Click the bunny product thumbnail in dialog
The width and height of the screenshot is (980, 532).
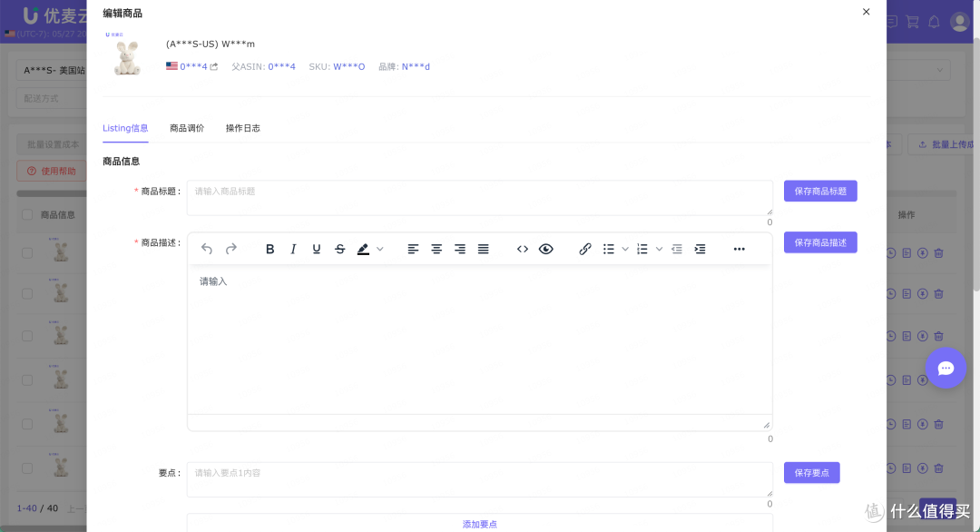[x=127, y=56]
